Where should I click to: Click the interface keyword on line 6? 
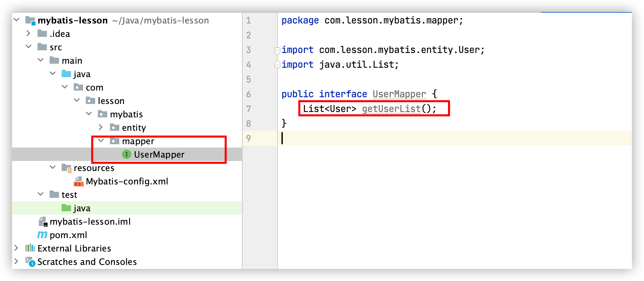[x=343, y=94]
